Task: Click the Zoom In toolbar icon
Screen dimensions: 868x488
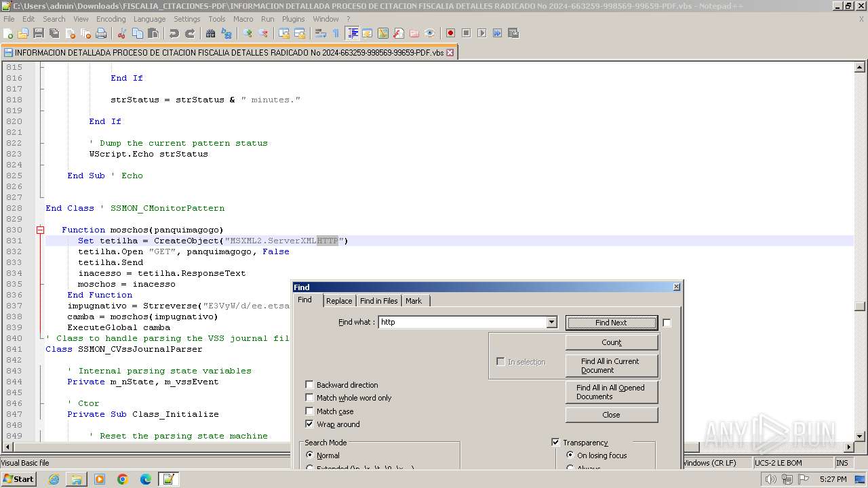Action: (x=248, y=33)
